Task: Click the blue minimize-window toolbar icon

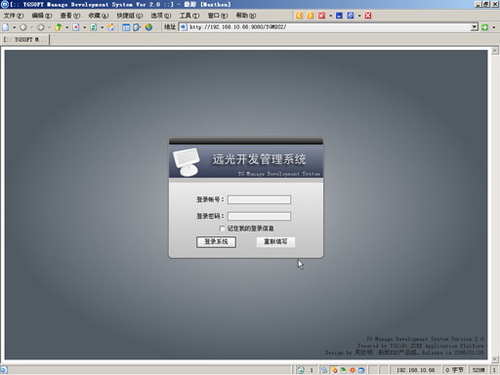Action: [339, 16]
